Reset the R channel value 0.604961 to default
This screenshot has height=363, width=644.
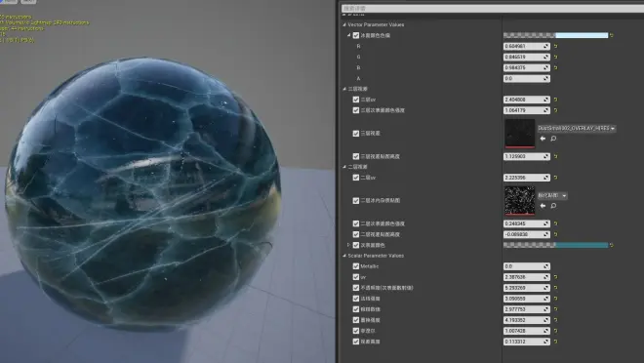pos(556,47)
